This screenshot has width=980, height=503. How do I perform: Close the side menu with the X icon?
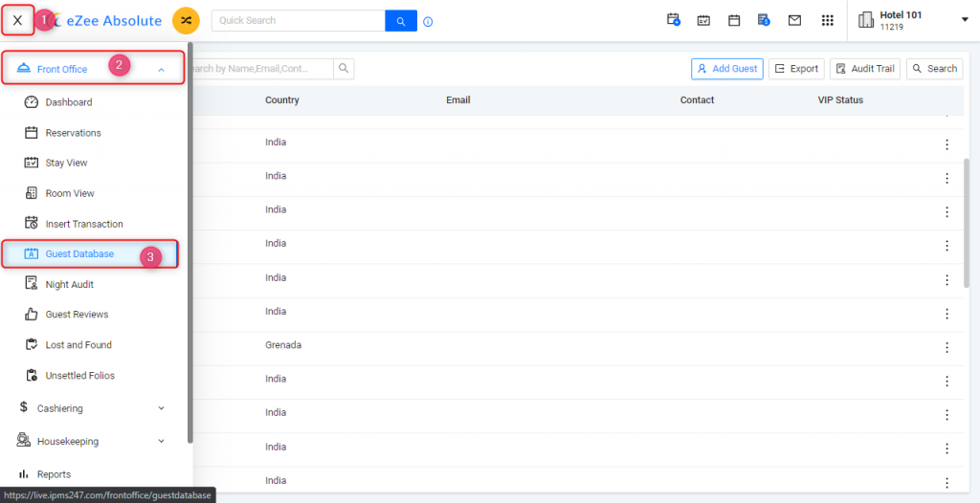pos(17,21)
